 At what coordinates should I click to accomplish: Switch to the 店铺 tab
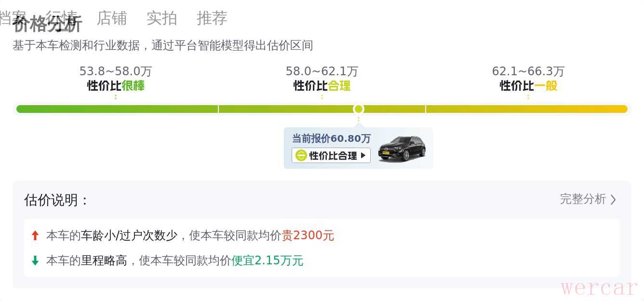point(112,18)
